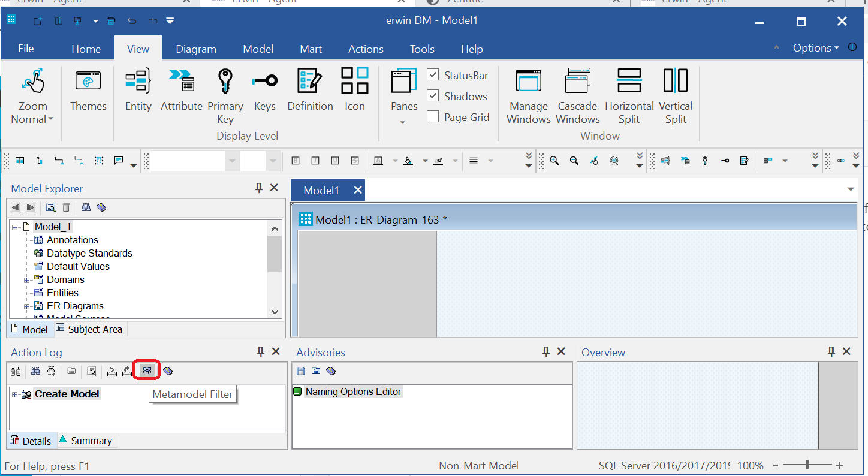Screen dimensions: 868x476
Task: Toggle the Shadows checkbox
Action: 433,96
